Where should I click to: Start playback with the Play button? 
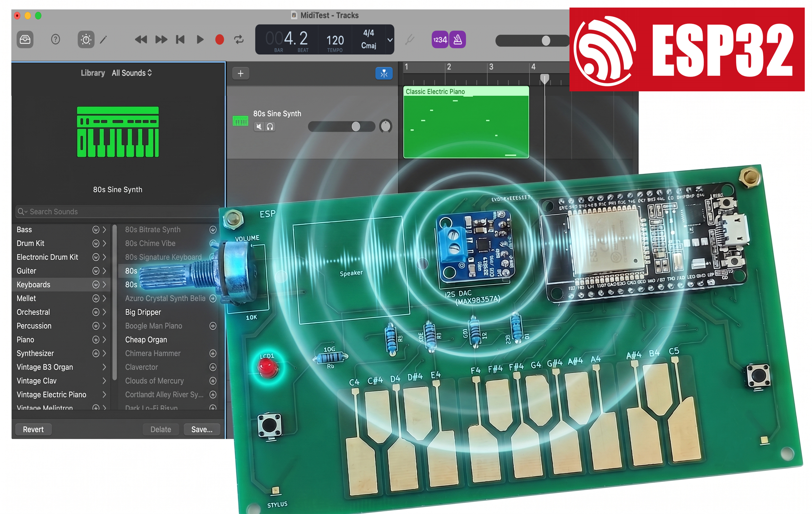tap(200, 40)
